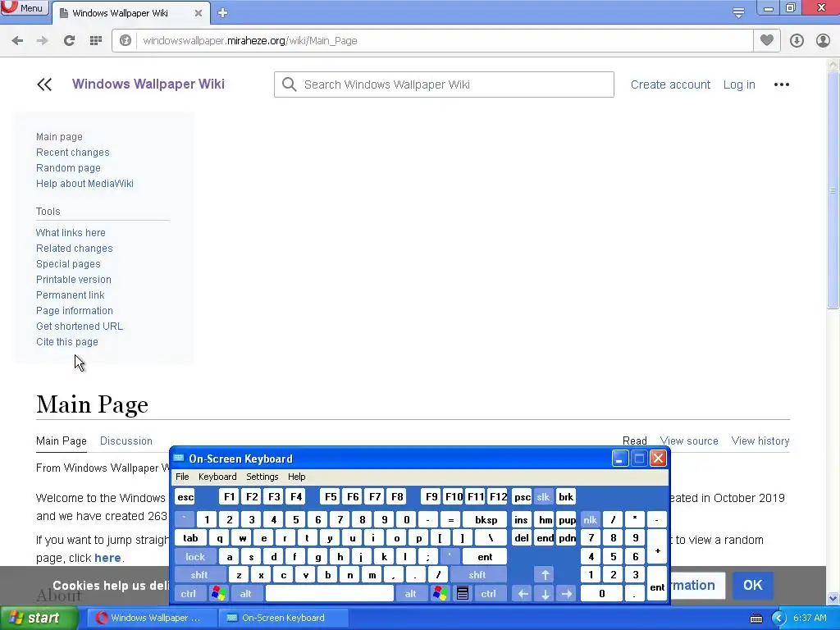Screen dimensions: 840x630
Task: Open On-Screen Keyboard Keyboard menu
Action: (217, 477)
